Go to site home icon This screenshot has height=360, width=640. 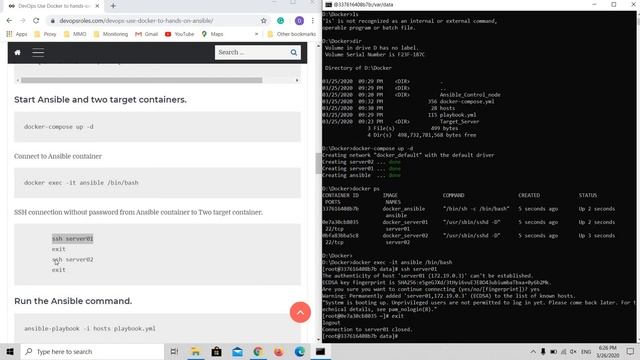pos(18,53)
